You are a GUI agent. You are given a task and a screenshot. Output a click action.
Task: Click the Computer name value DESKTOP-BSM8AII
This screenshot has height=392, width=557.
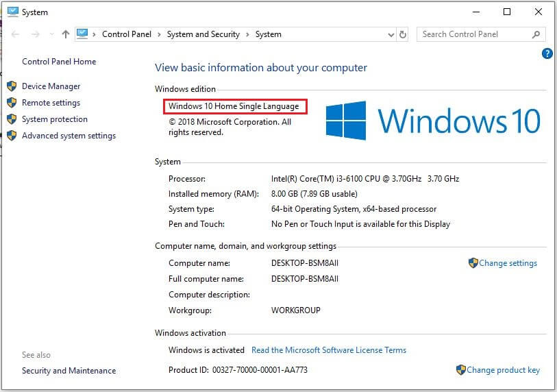(x=305, y=263)
